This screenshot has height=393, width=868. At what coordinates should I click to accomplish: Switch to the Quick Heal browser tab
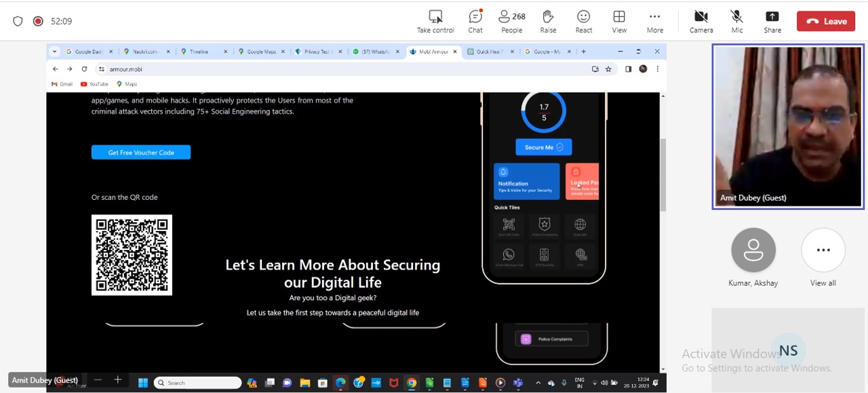pos(490,51)
